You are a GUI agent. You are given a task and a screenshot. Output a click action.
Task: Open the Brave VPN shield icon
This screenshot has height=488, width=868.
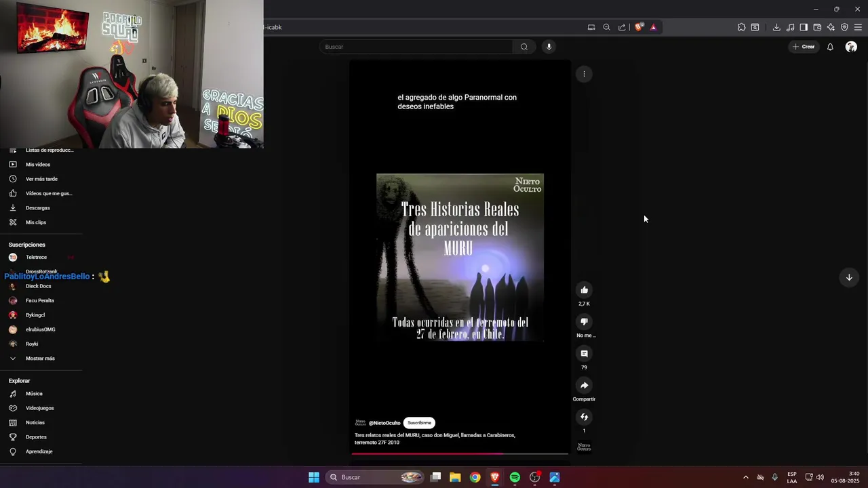point(844,27)
